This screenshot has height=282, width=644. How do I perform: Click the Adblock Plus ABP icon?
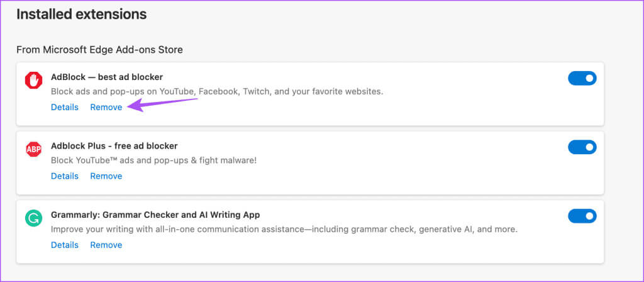pos(34,149)
